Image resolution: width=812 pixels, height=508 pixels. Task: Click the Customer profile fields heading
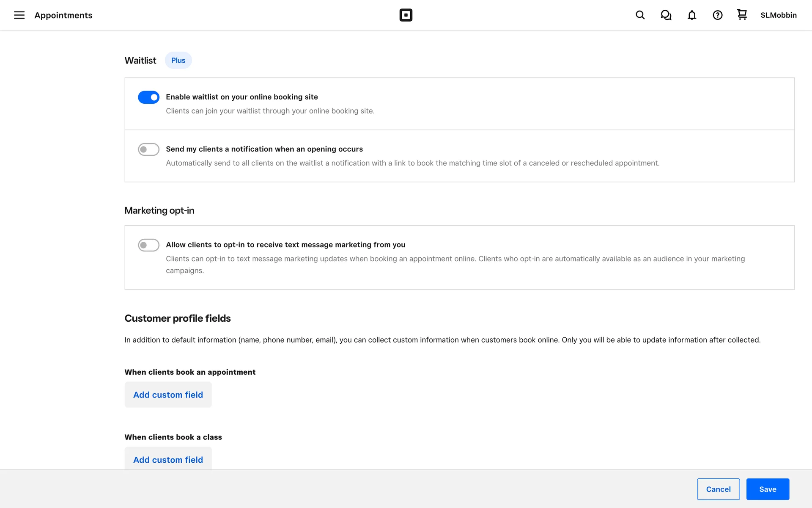point(177,318)
